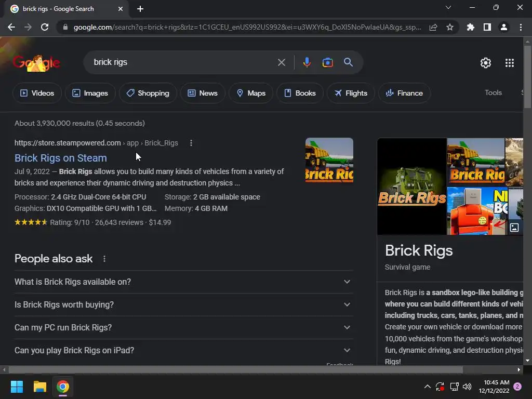Open People also ask three-dot menu

click(x=104, y=259)
